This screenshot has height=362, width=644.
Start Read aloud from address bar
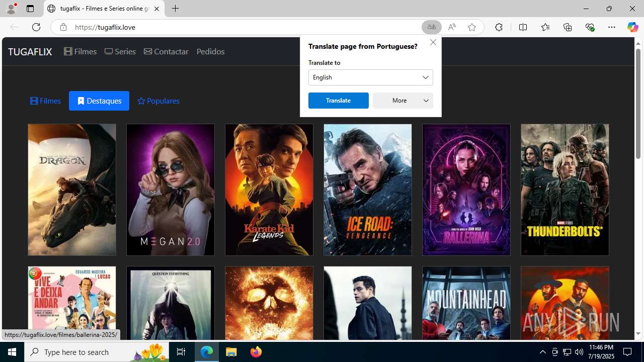(452, 27)
